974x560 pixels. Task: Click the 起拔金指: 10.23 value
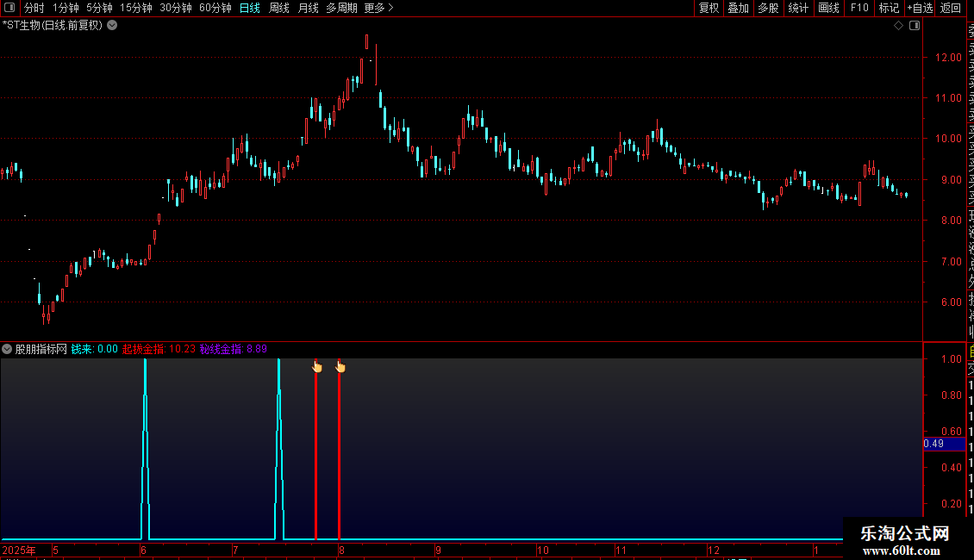pyautogui.click(x=159, y=350)
